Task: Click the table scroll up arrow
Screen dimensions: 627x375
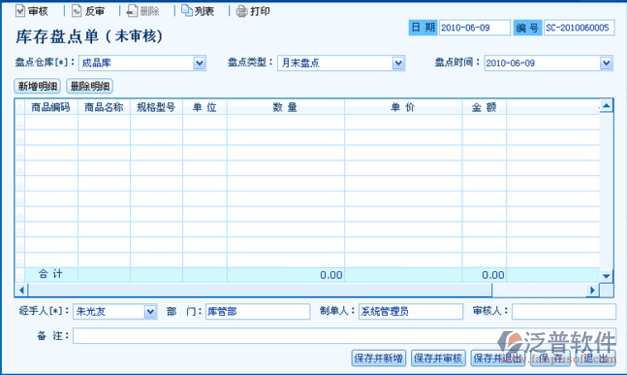Action: coord(606,106)
